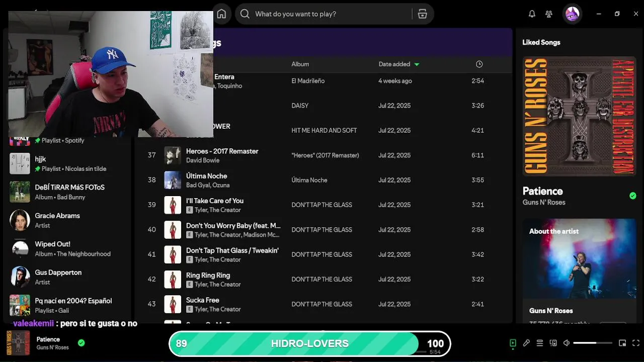Screen dimensions: 644x362
Task: Select Don't Tap That Glass / Tweakin'
Action: click(232, 250)
